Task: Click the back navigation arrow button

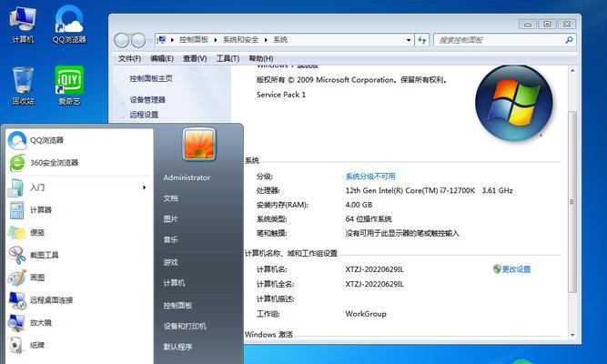Action: tap(122, 40)
